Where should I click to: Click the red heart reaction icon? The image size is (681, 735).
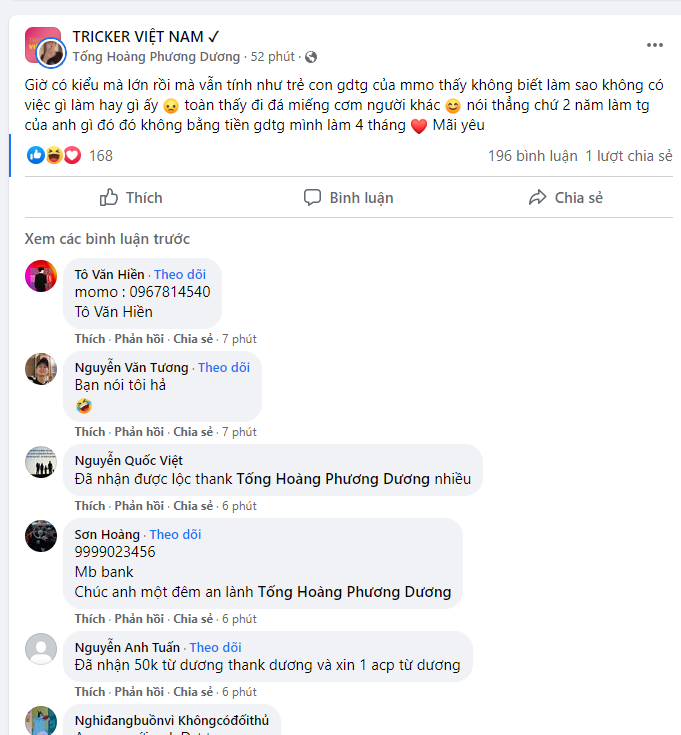point(72,155)
